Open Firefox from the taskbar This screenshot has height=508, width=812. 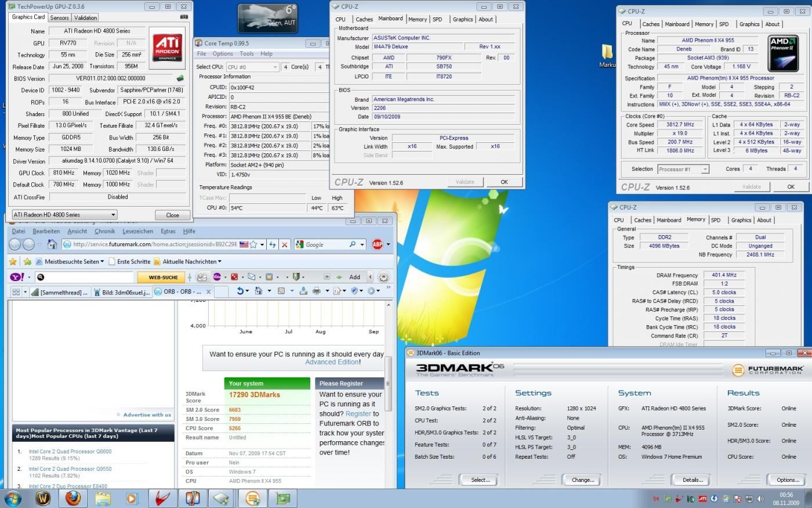pyautogui.click(x=72, y=498)
